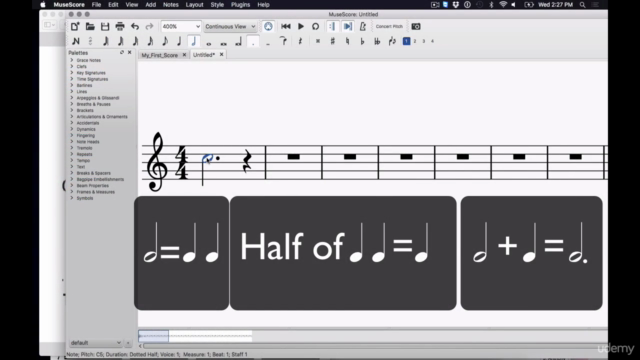Close the Palettes panel
Screen dimensions: 640x360
coord(130,53)
